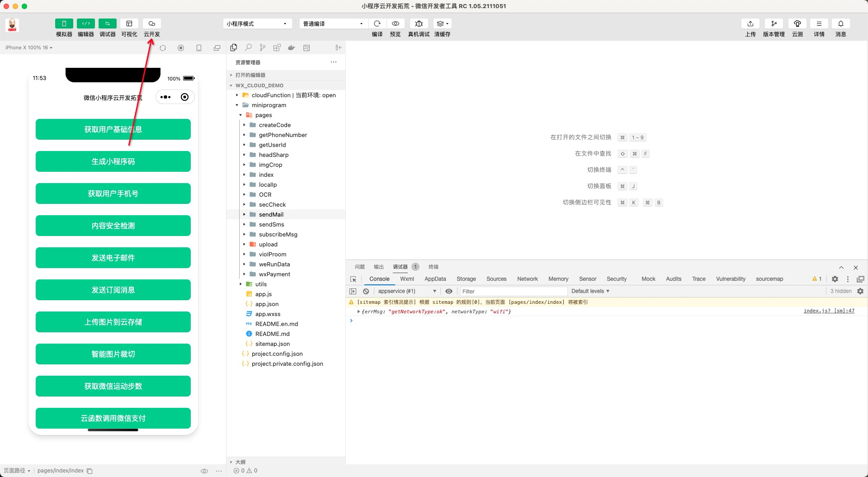
Task: Open the 消息 notifications bell
Action: click(841, 24)
